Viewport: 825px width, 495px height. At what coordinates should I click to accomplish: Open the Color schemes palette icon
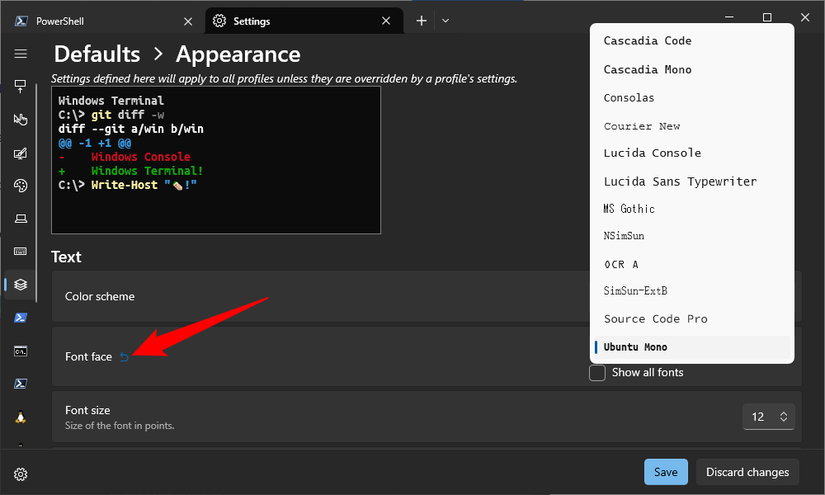coord(21,186)
